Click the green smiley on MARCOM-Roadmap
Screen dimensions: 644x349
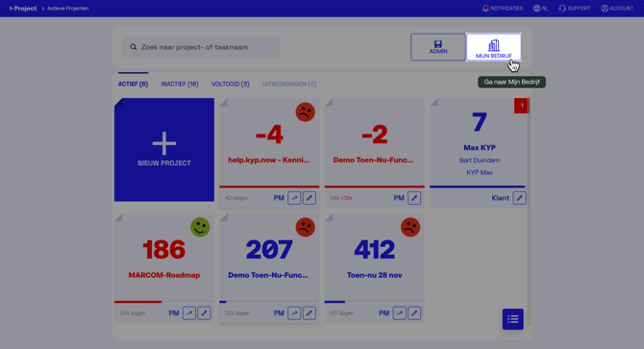tap(200, 227)
